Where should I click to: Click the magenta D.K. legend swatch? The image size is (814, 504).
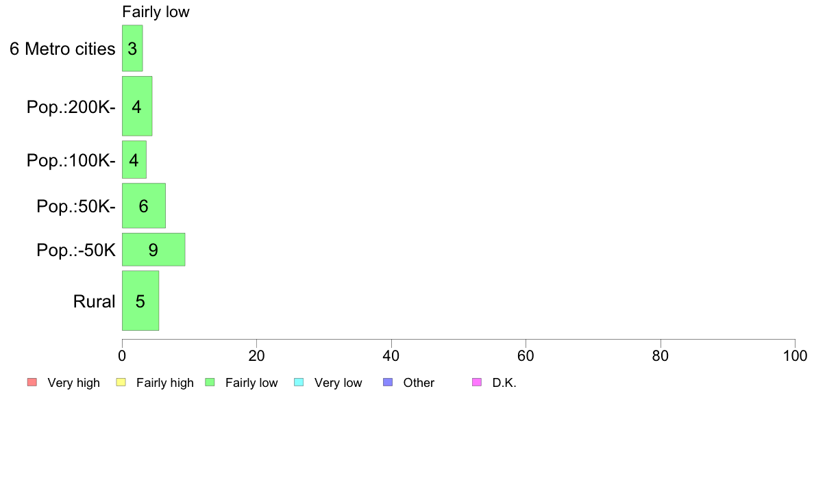click(x=477, y=382)
